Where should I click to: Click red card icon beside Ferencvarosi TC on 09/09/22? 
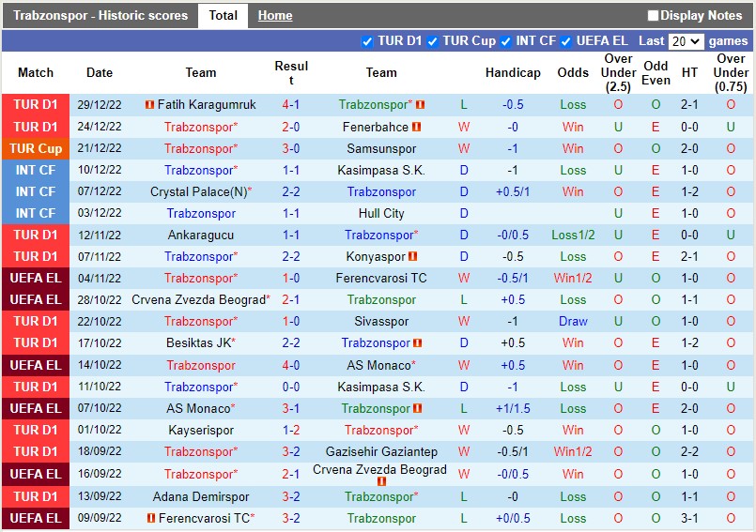click(151, 519)
